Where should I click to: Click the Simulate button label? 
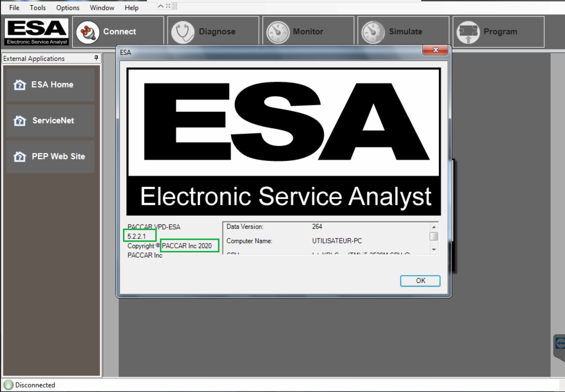click(405, 32)
